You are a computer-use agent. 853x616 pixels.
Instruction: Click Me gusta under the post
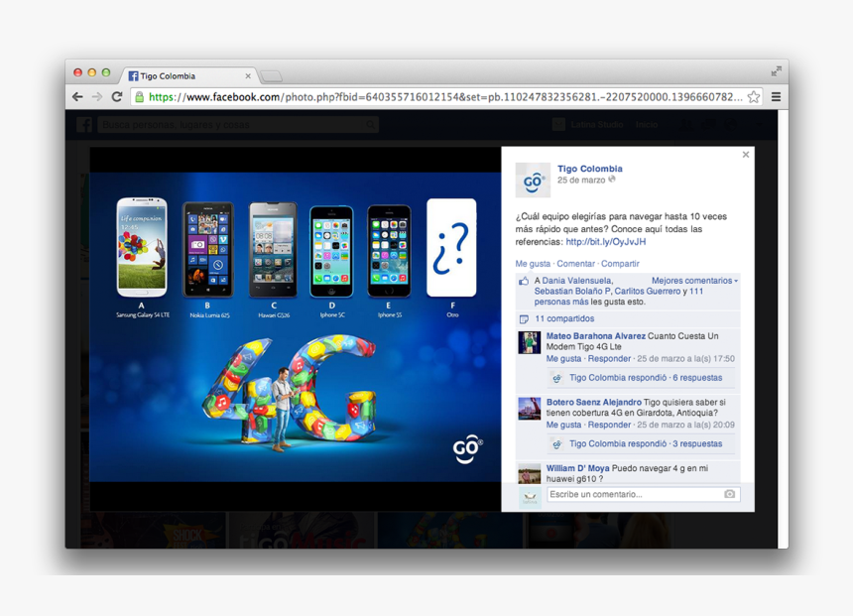click(533, 264)
